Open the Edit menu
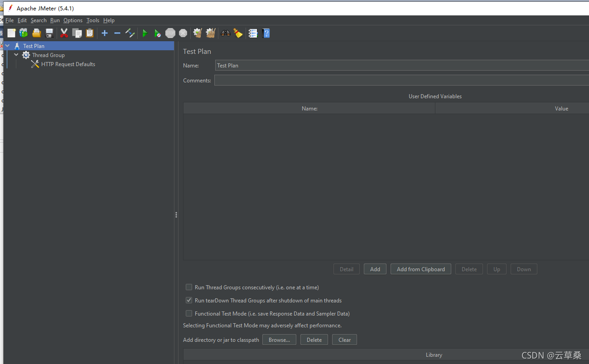 (x=22, y=20)
